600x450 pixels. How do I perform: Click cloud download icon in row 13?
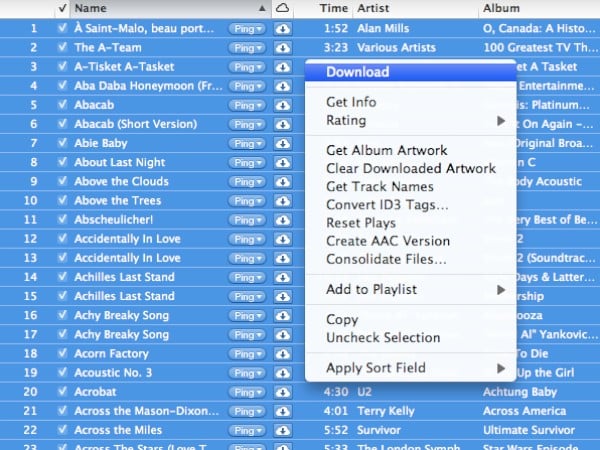coord(283,258)
